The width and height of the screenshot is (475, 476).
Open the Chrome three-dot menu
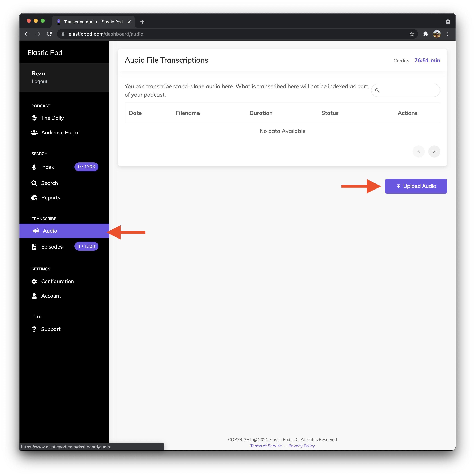click(x=448, y=34)
